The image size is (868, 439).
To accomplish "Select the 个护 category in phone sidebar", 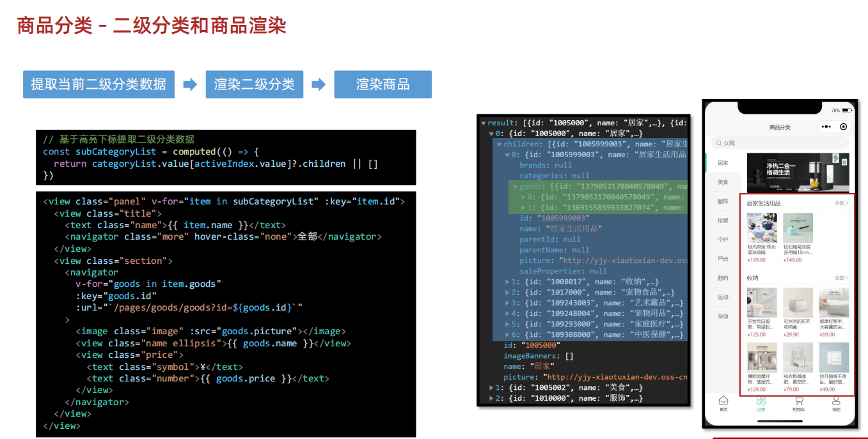I will point(723,240).
